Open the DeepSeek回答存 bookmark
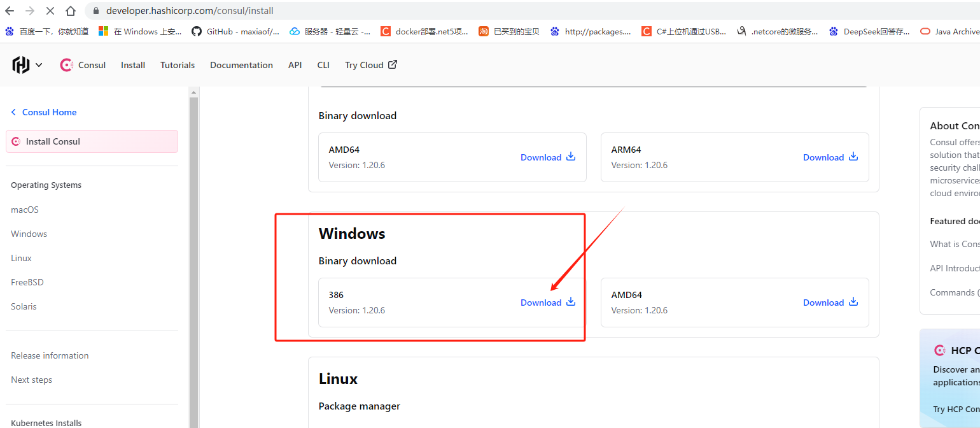The width and height of the screenshot is (980, 428). (x=870, y=31)
